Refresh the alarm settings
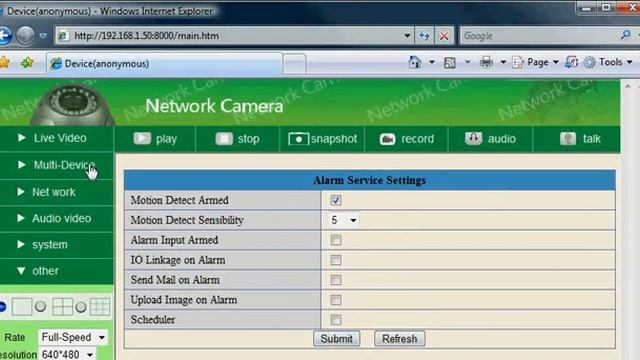640x360 pixels. [x=400, y=339]
